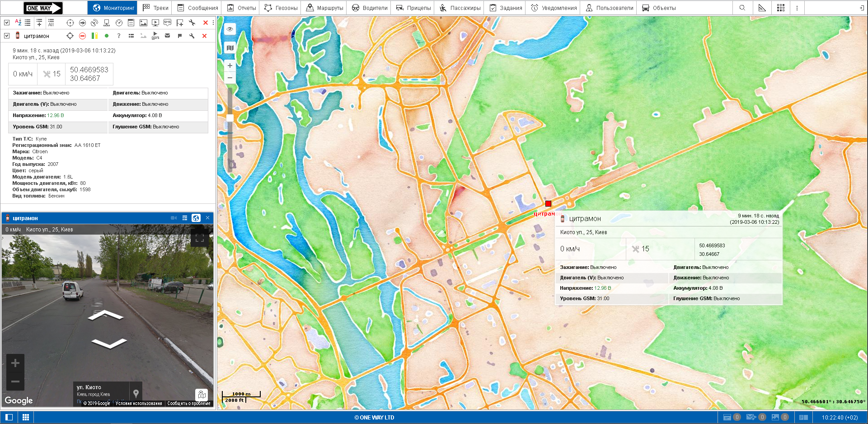Click the header SMS icon
Screen dimensions: 868x424
pyautogui.click(x=168, y=23)
